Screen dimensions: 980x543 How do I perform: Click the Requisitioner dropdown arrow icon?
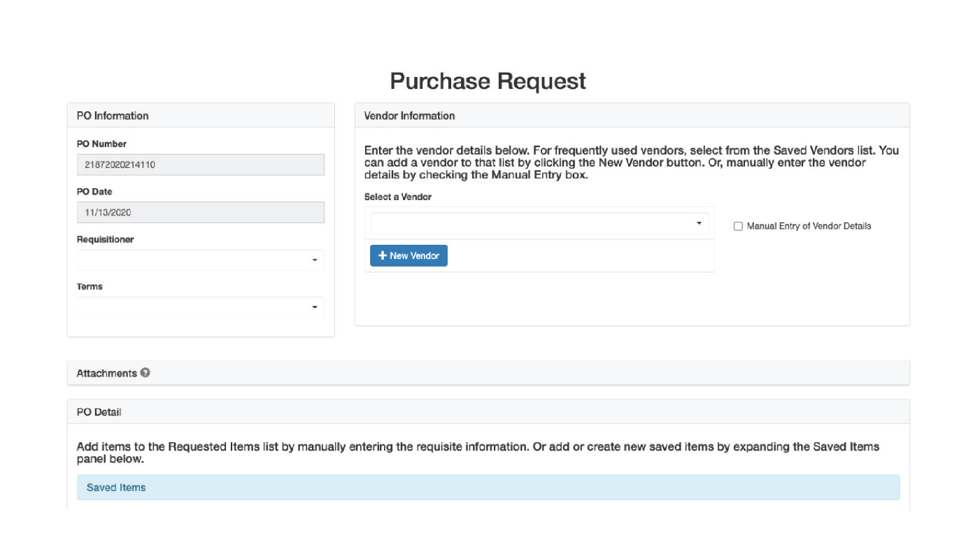316,260
